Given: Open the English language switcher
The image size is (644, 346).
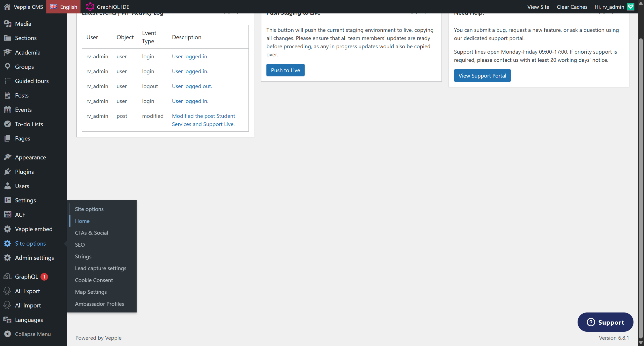Looking at the screenshot, I should pyautogui.click(x=63, y=7).
